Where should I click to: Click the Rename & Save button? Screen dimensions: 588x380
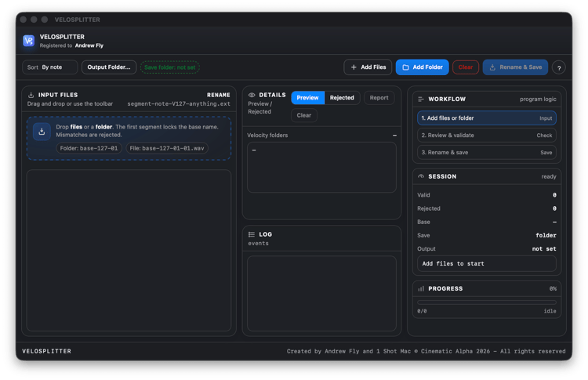coord(515,67)
